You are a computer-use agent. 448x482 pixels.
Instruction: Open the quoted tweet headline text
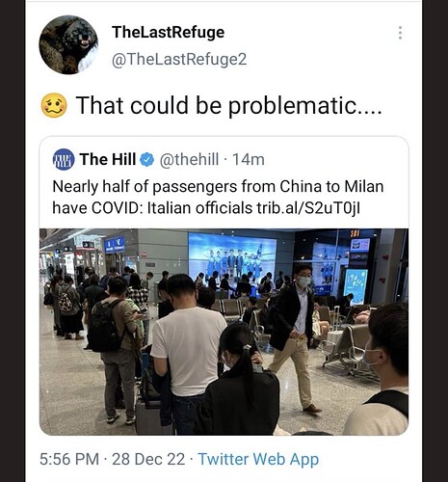[218, 197]
